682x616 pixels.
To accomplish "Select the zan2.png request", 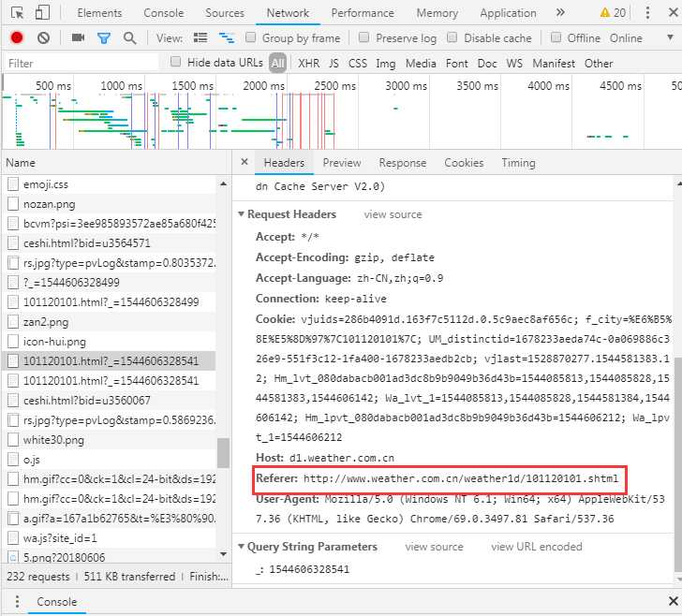I will click(111, 322).
